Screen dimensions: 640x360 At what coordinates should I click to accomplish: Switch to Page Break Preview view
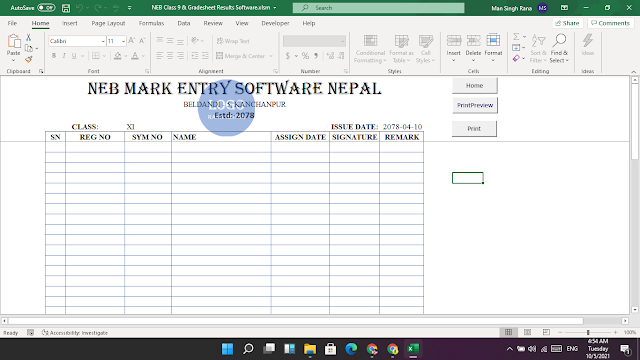click(546, 332)
